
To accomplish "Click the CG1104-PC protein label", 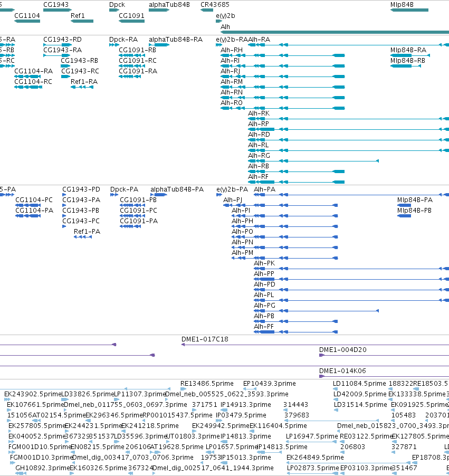I will [34, 200].
